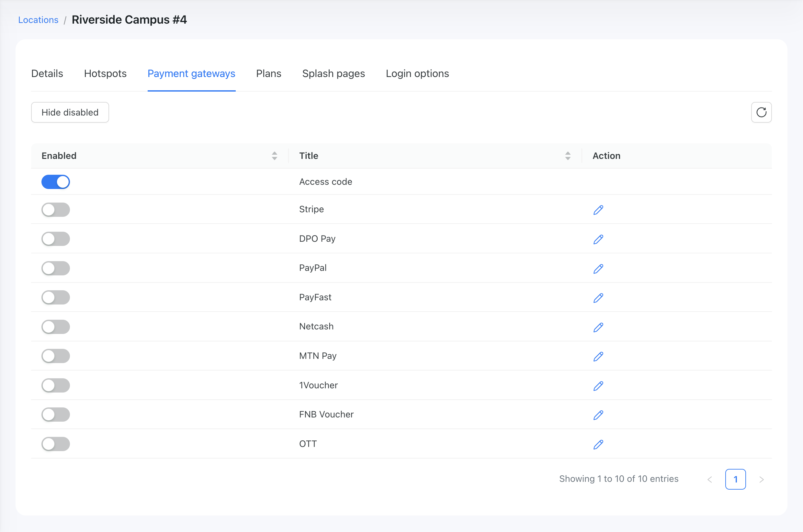
Task: Enable the 1Voucher toggle
Action: (56, 385)
